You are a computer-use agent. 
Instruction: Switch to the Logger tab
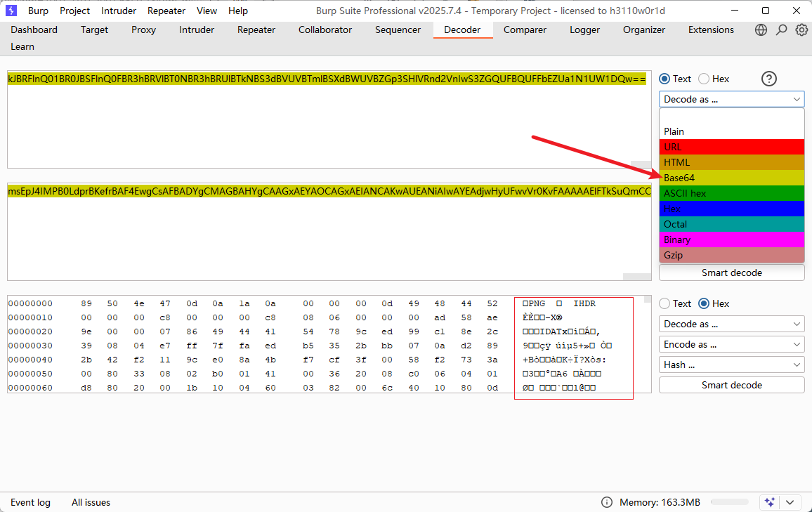[x=584, y=30]
